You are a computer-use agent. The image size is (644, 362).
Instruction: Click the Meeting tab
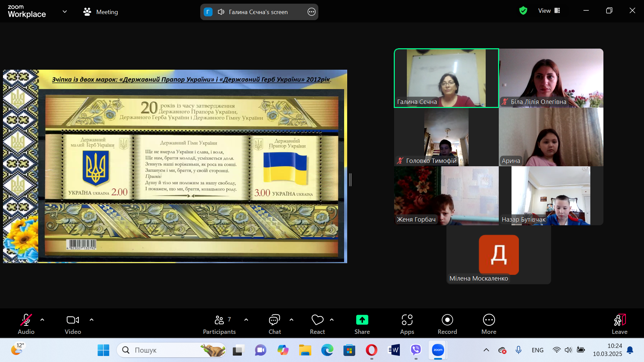(101, 12)
